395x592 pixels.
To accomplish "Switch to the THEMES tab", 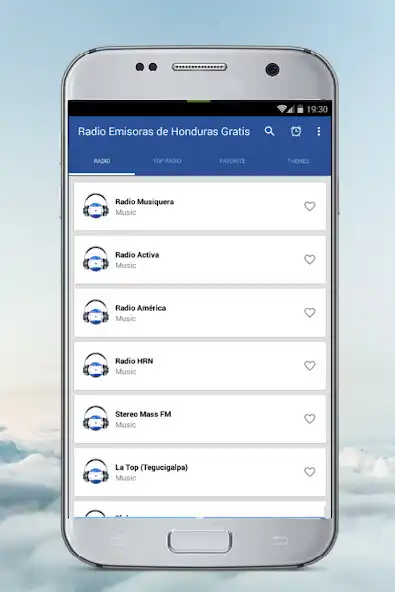I will 298,161.
